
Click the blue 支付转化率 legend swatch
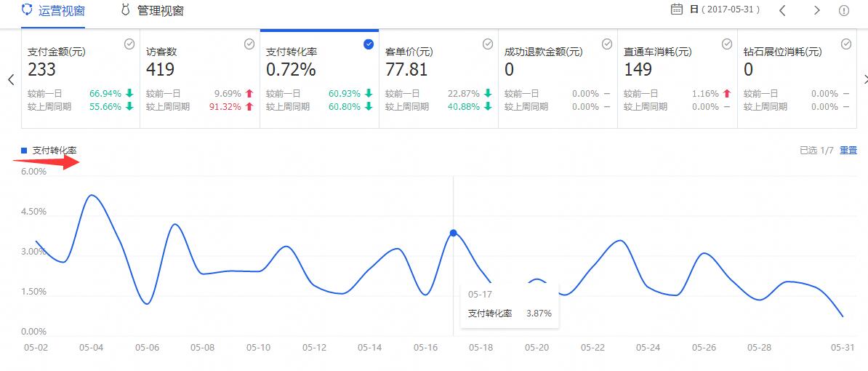pyautogui.click(x=24, y=151)
